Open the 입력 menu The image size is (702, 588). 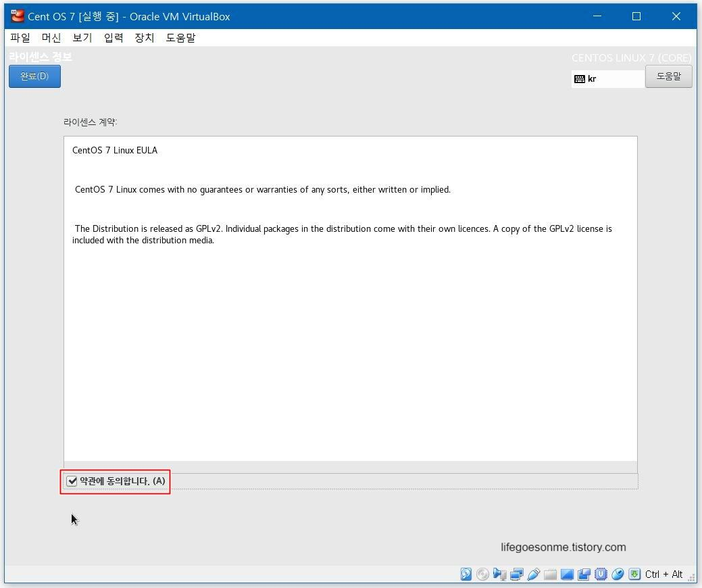[x=114, y=38]
